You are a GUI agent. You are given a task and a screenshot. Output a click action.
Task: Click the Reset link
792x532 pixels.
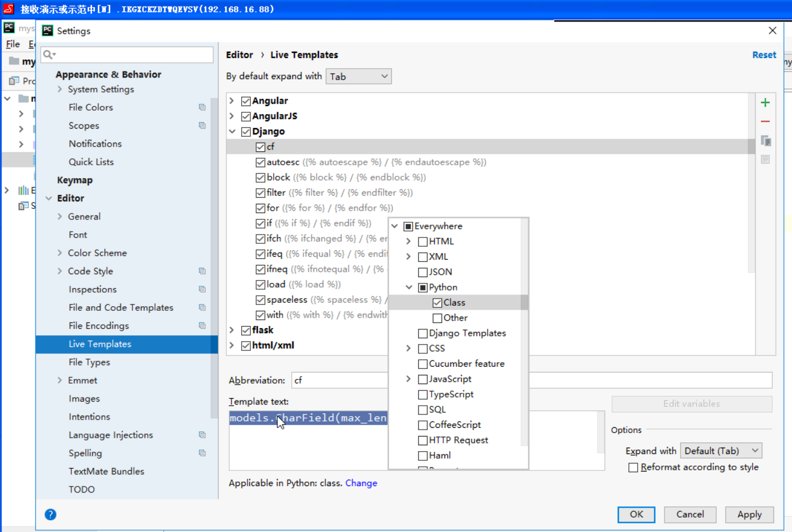[x=764, y=54]
